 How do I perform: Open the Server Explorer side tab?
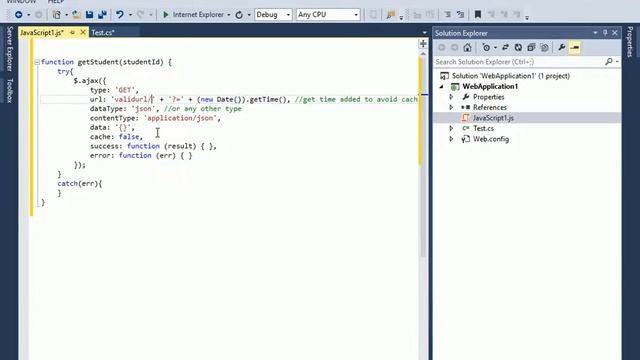10,49
